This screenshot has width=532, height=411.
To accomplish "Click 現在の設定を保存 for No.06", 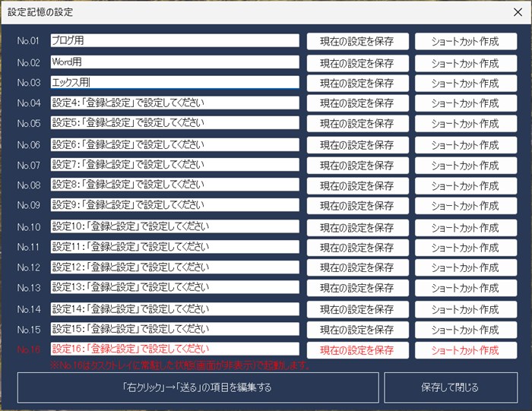I will click(358, 145).
